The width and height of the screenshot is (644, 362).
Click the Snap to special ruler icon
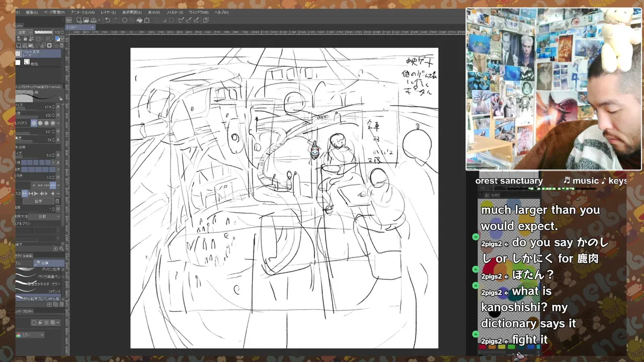pos(189,20)
